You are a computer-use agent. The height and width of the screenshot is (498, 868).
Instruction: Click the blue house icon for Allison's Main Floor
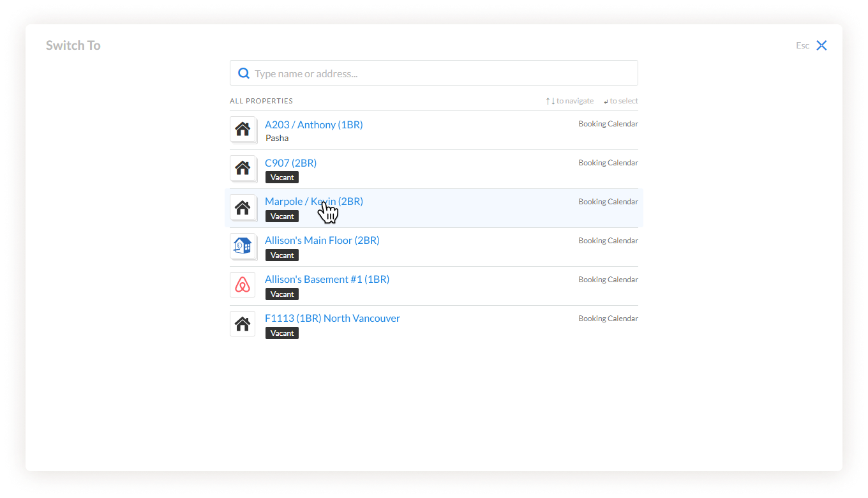[x=243, y=246]
